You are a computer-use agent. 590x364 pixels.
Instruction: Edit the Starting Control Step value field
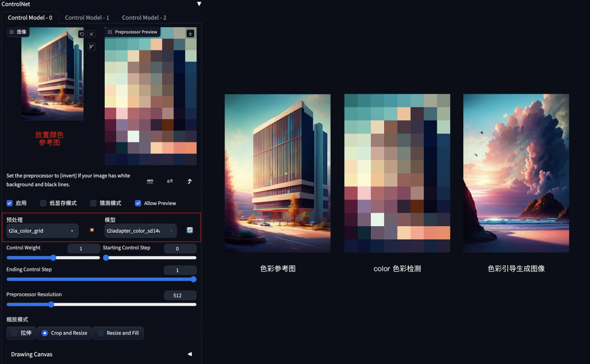180,249
